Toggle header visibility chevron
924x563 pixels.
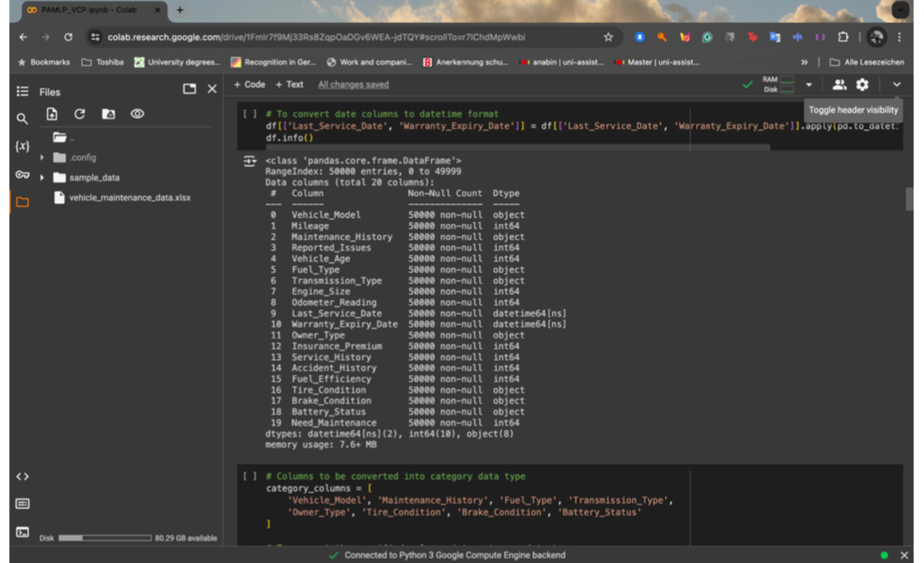pyautogui.click(x=896, y=85)
